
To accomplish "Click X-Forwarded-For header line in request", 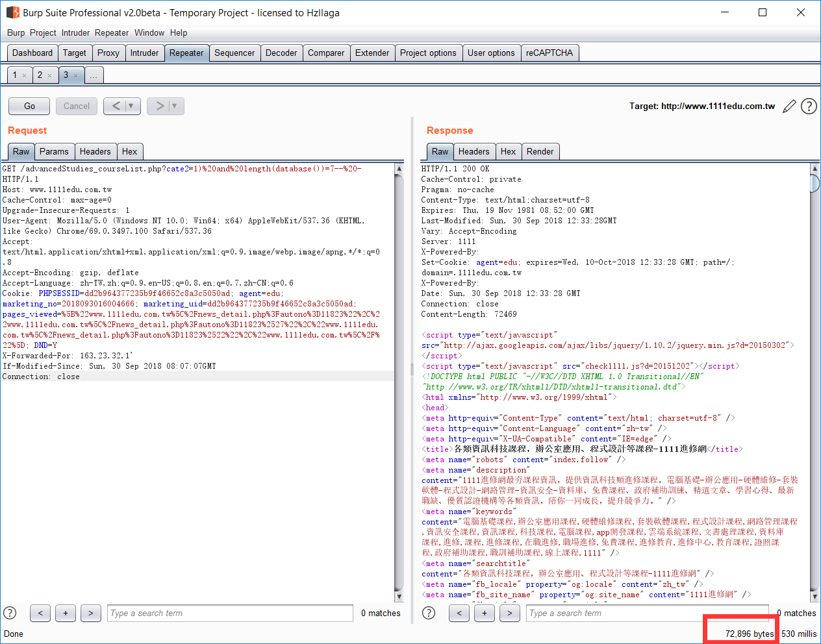I will coord(68,356).
